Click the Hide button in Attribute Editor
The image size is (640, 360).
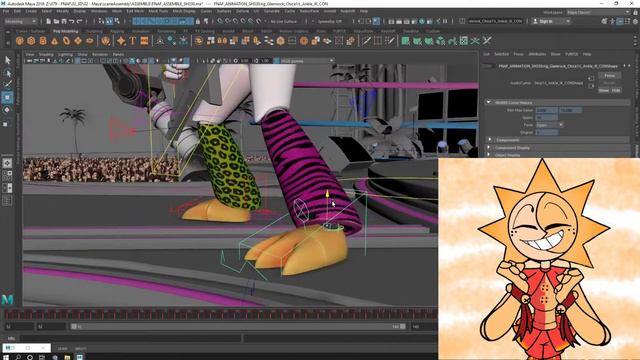click(616, 90)
